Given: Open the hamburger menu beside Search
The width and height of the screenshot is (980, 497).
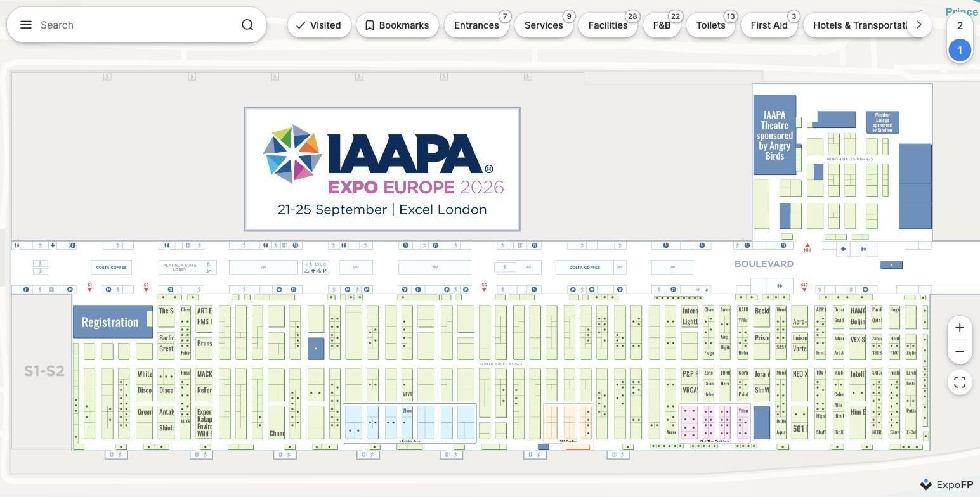Looking at the screenshot, I should [25, 25].
